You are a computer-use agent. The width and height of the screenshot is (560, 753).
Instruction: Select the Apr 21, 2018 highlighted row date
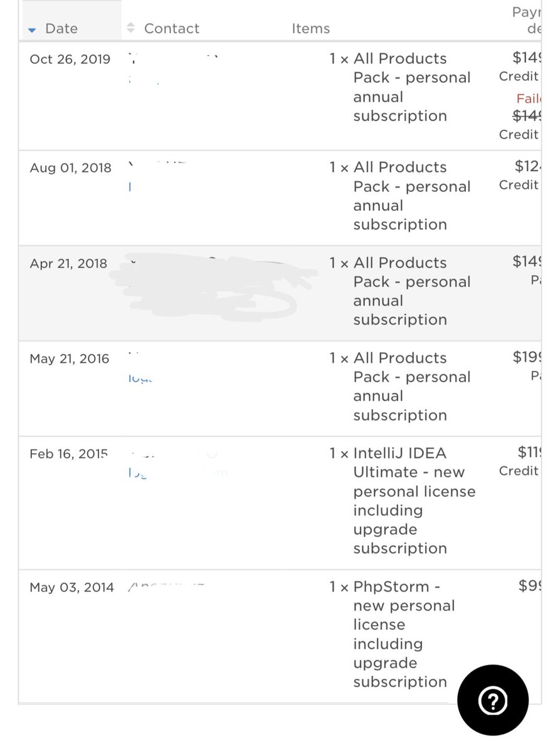[x=68, y=264]
